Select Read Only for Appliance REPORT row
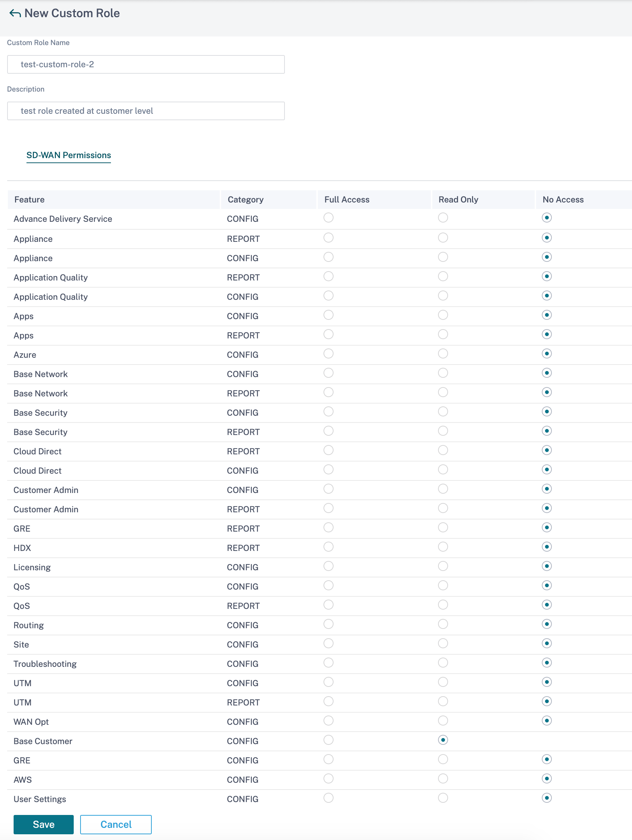Image resolution: width=632 pixels, height=840 pixels. (443, 238)
